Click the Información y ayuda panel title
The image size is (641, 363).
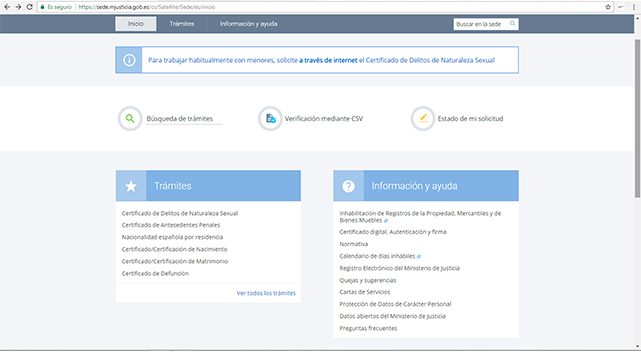point(414,186)
